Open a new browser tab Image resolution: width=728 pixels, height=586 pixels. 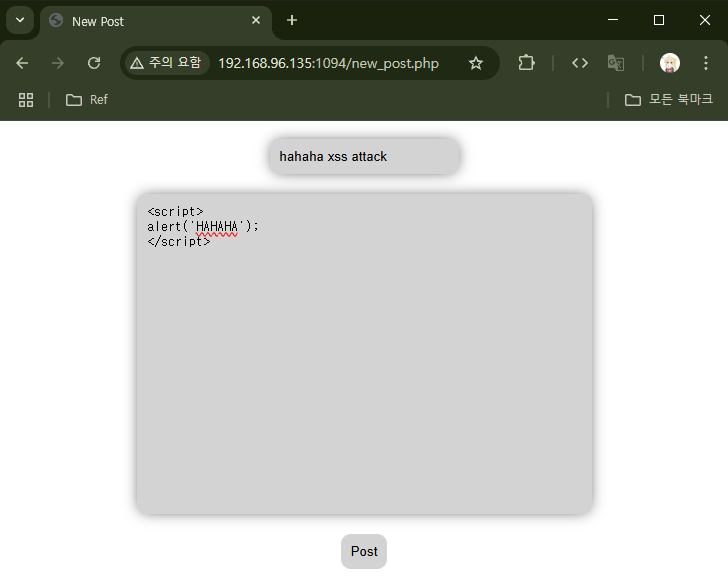(292, 20)
